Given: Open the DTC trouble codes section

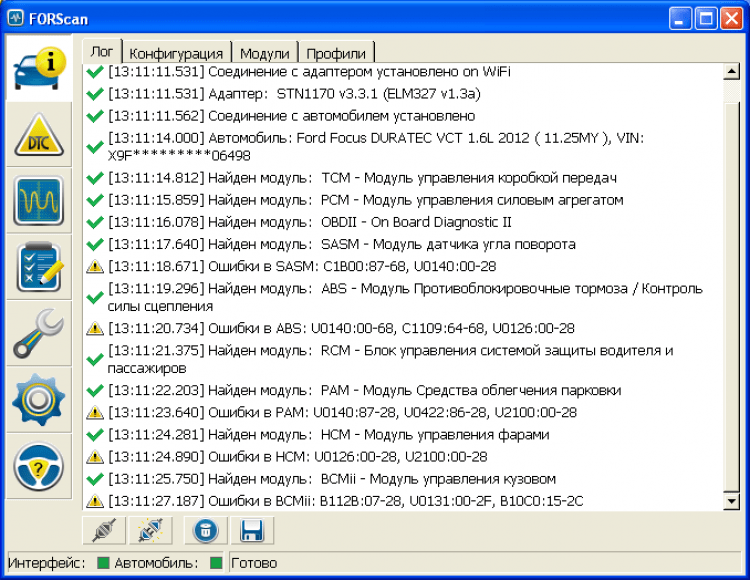Looking at the screenshot, I should (x=39, y=135).
